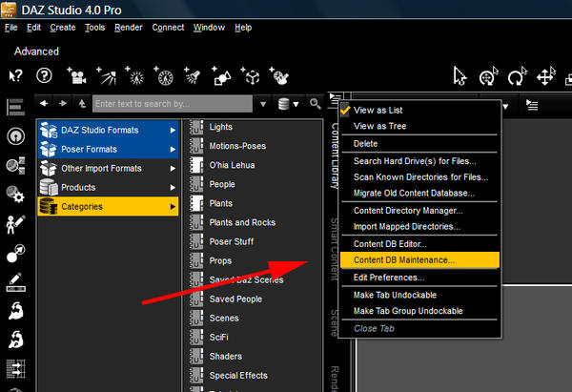Viewport: 572px width, 392px height.
Task: Open the Connect menu
Action: (x=168, y=28)
